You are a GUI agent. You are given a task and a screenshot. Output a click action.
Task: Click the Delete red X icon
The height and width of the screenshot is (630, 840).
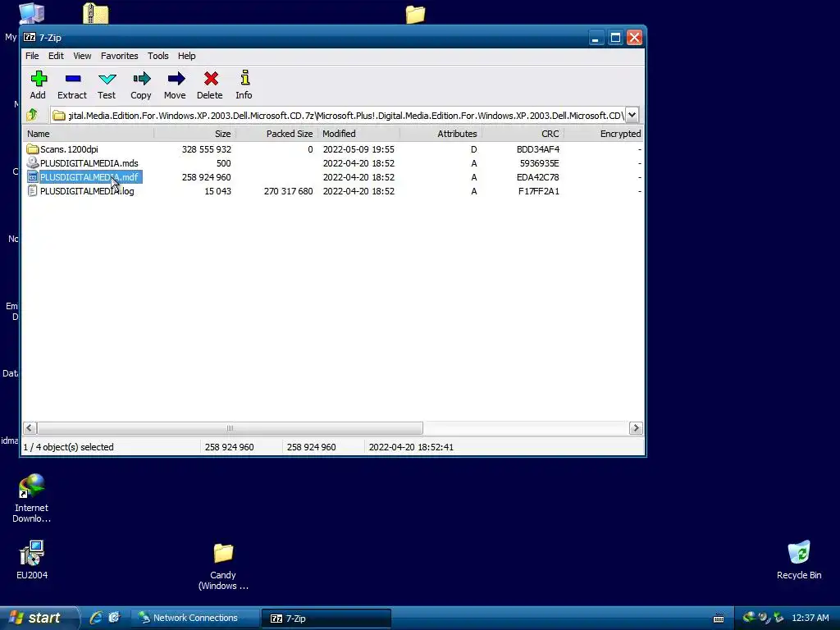211,79
